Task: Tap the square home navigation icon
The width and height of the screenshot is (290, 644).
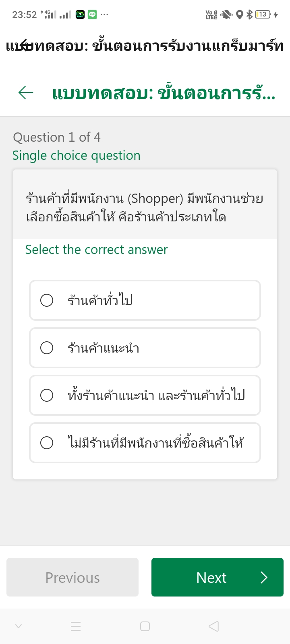Action: coord(145,626)
